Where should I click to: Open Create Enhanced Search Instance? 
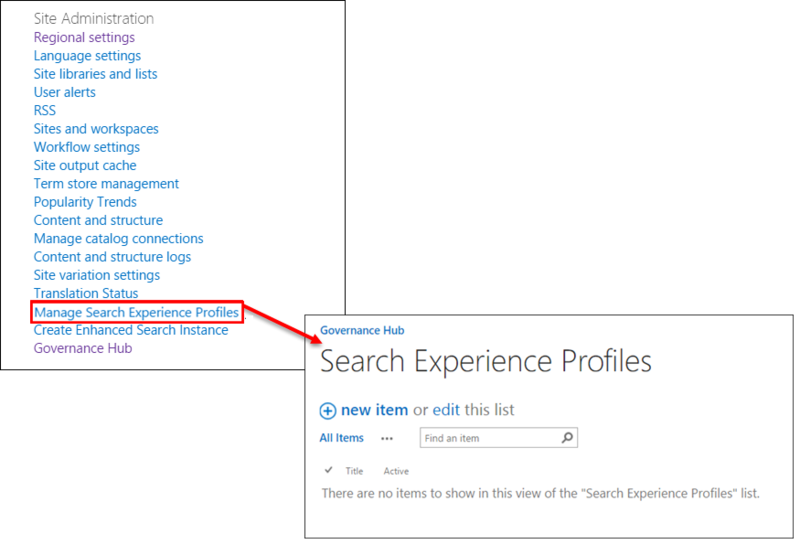click(131, 330)
